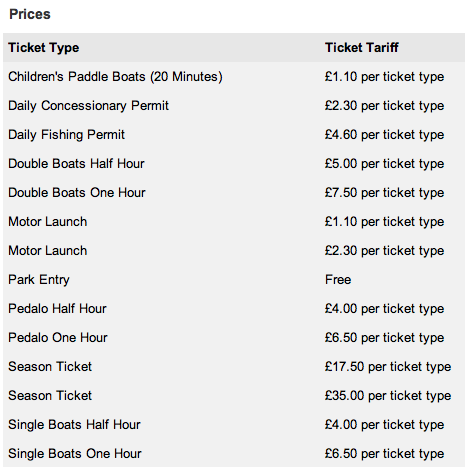465x467 pixels.
Task: Click Single Boats One Hour
Action: pyautogui.click(x=75, y=454)
